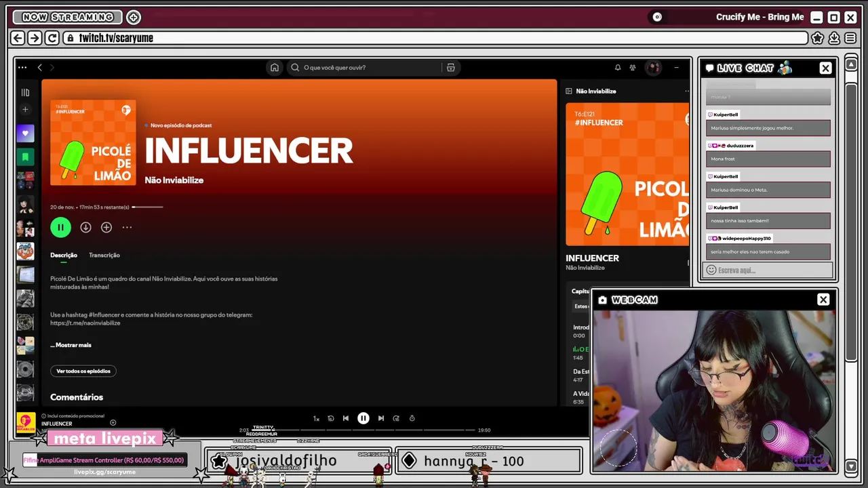The width and height of the screenshot is (868, 488).
Task: Click the twitch.tv/scaryume address bar
Action: [435, 38]
